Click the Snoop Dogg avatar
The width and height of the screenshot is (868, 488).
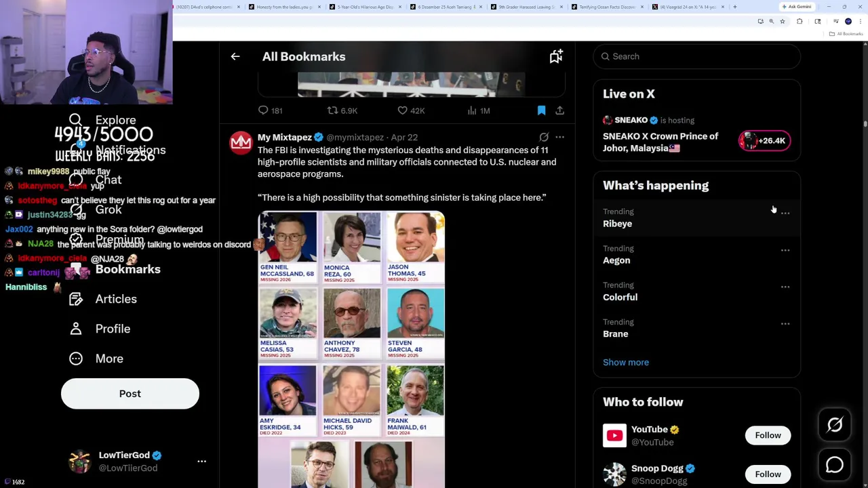[614, 474]
